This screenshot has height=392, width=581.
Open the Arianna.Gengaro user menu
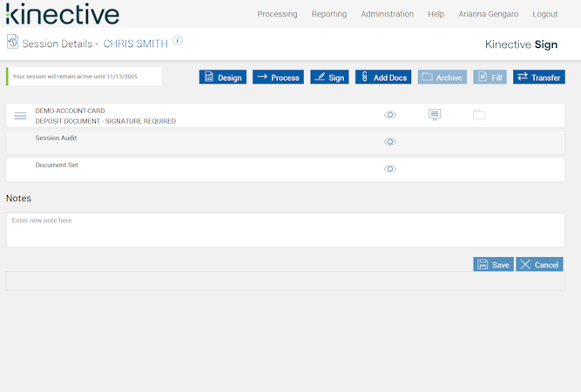pyautogui.click(x=489, y=14)
